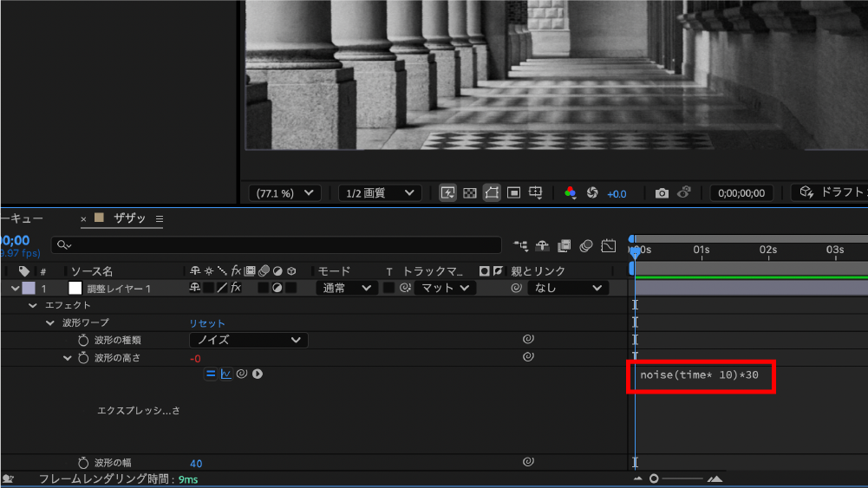The height and width of the screenshot is (488, 868).
Task: Collapse the 波形ワープ effect
Action: (50, 322)
